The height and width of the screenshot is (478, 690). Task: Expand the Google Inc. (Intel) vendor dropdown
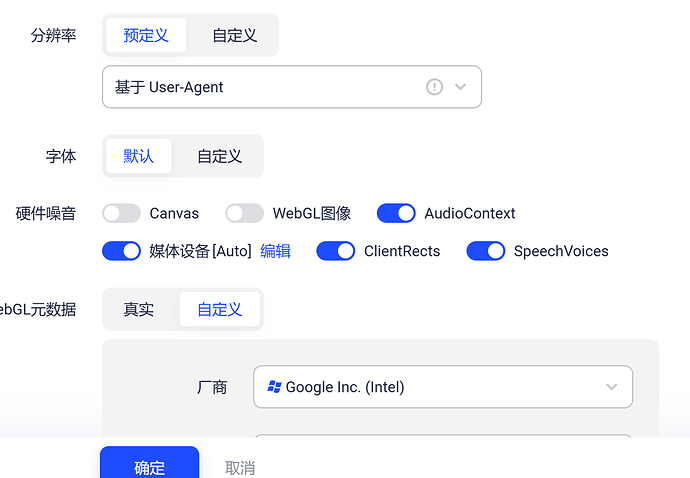coord(442,387)
